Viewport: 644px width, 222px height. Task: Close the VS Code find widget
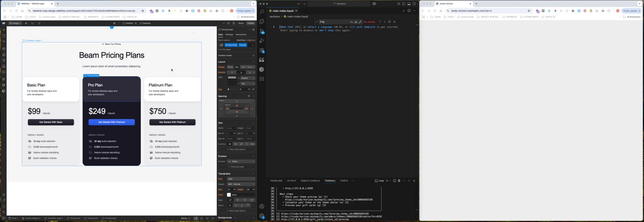point(394,22)
